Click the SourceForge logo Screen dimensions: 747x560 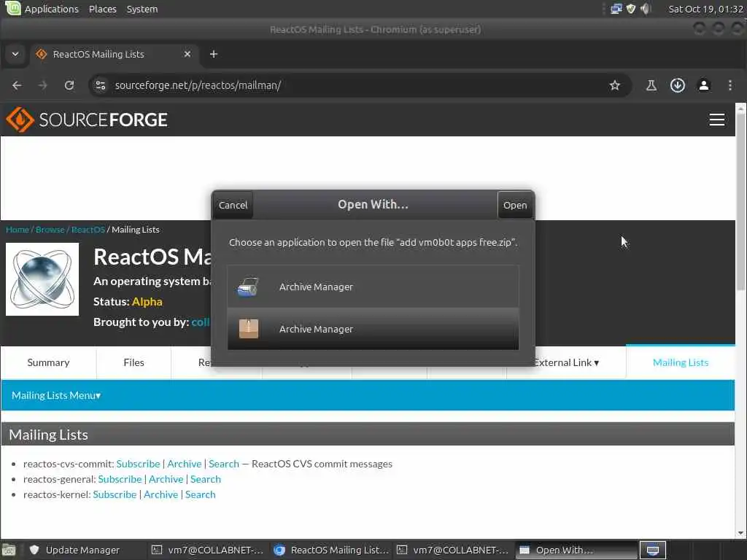[x=87, y=120]
